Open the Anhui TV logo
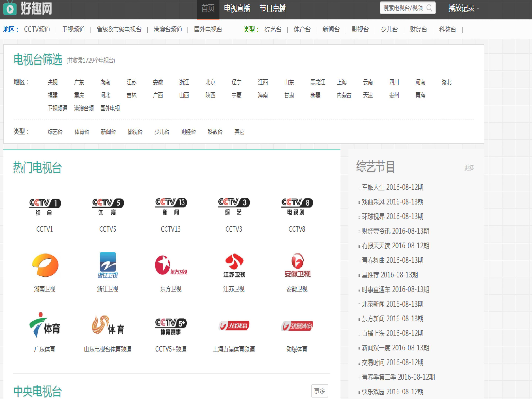This screenshot has width=532, height=399. (297, 265)
